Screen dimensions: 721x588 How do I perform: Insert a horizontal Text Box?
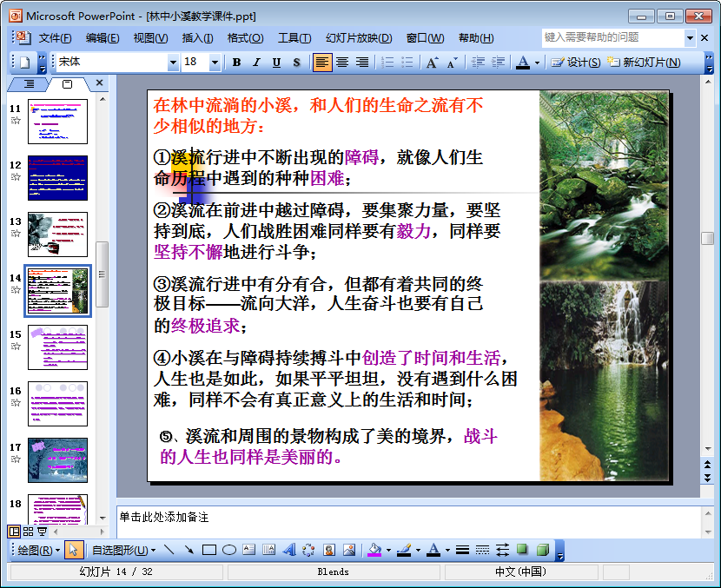(x=248, y=550)
